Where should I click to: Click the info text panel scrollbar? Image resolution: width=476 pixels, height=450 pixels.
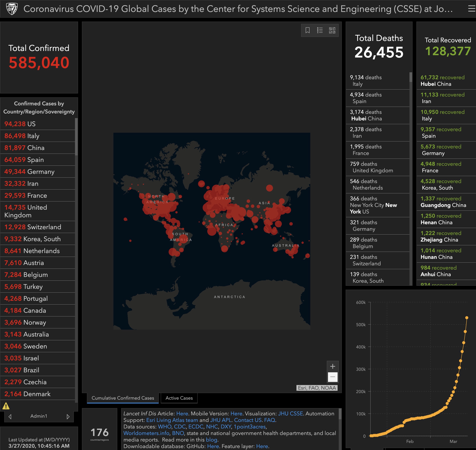pyautogui.click(x=340, y=414)
